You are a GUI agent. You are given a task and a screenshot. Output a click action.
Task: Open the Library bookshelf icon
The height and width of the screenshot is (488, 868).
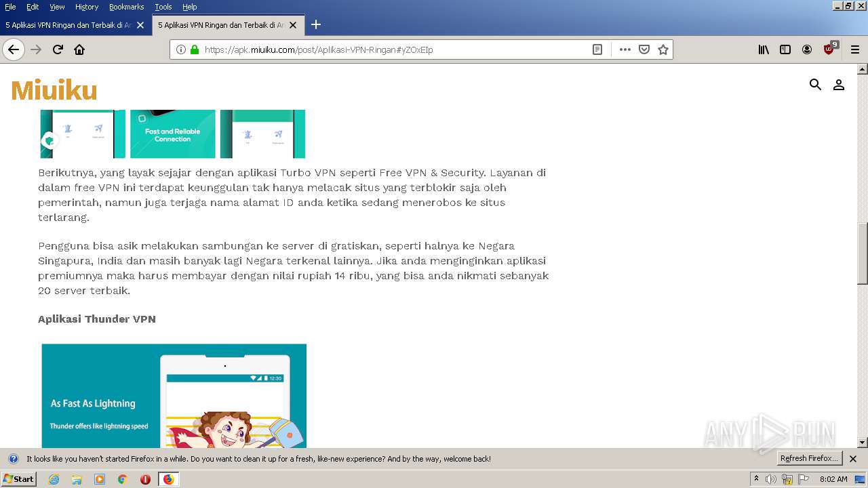click(x=764, y=49)
